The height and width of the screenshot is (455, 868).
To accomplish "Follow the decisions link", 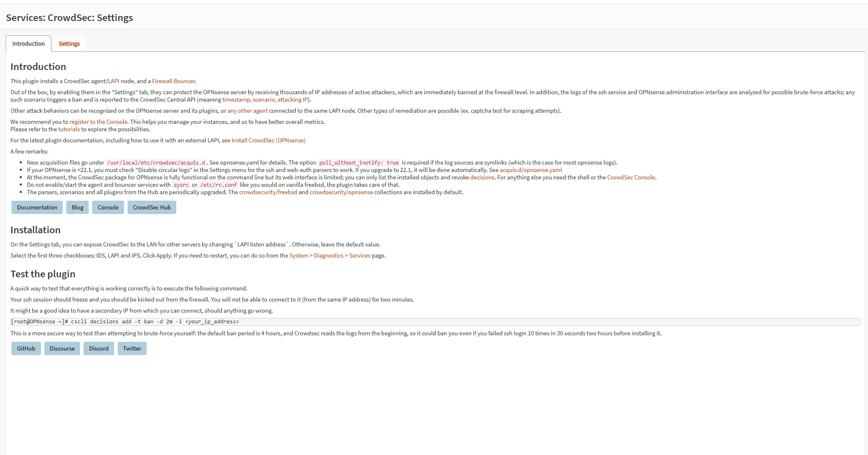I will pyautogui.click(x=482, y=177).
